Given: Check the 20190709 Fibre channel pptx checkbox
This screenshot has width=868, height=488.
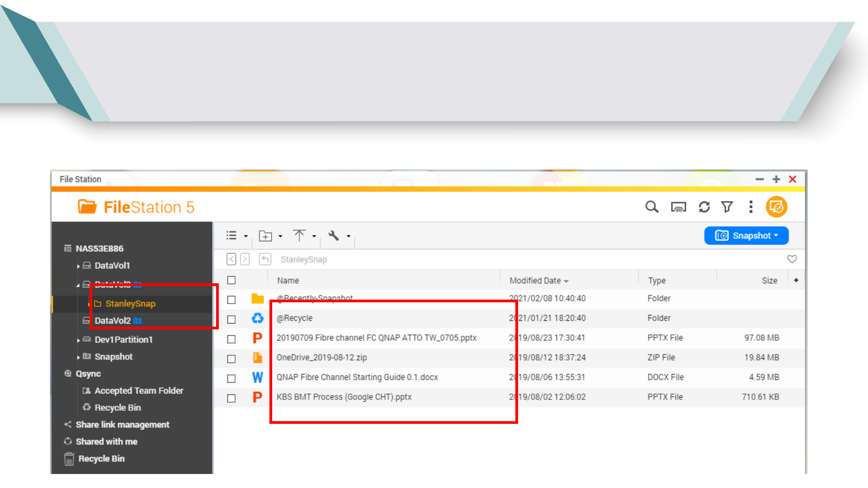Looking at the screenshot, I should click(x=231, y=339).
